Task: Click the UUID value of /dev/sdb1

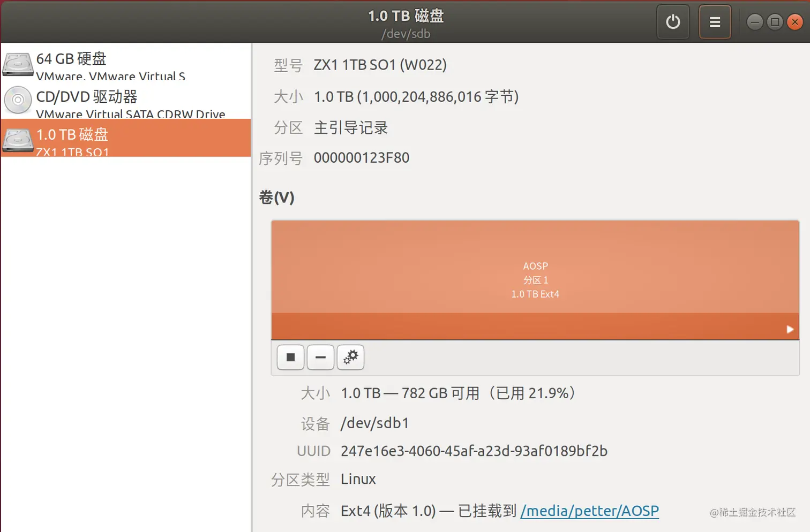Action: [x=474, y=451]
